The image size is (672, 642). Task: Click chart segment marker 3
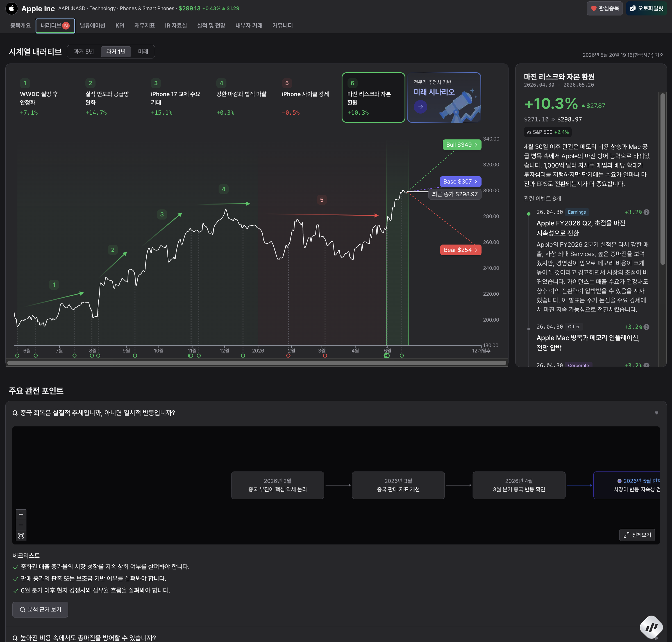(162, 214)
